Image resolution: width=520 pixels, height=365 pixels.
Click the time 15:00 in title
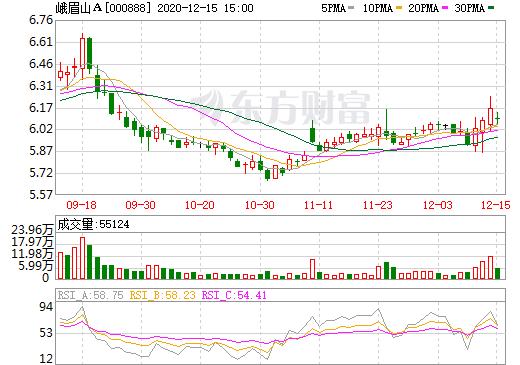(x=239, y=8)
